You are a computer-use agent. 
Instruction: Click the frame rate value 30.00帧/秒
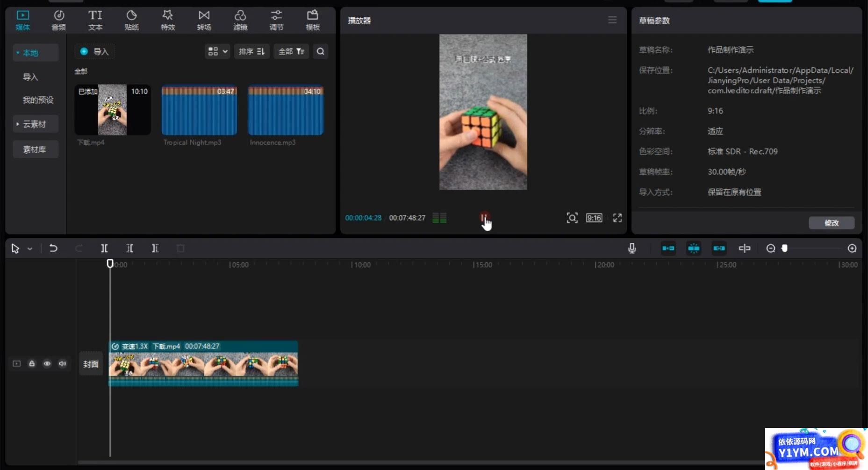(727, 171)
